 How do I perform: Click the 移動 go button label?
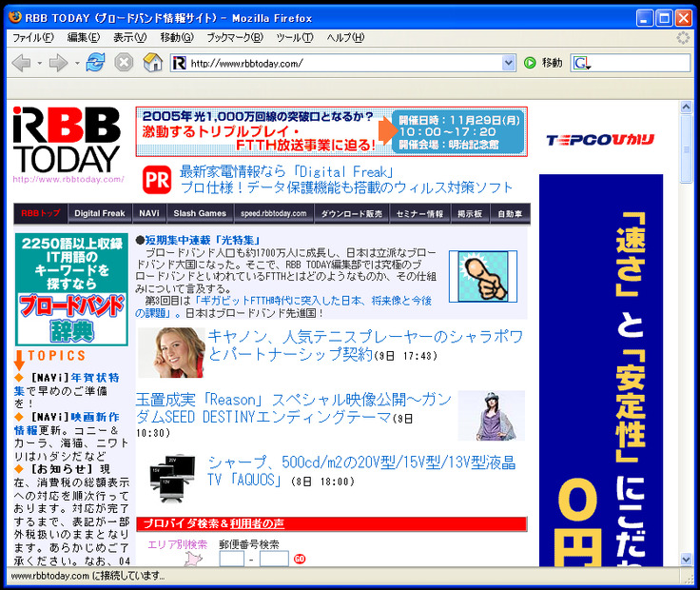tap(553, 63)
